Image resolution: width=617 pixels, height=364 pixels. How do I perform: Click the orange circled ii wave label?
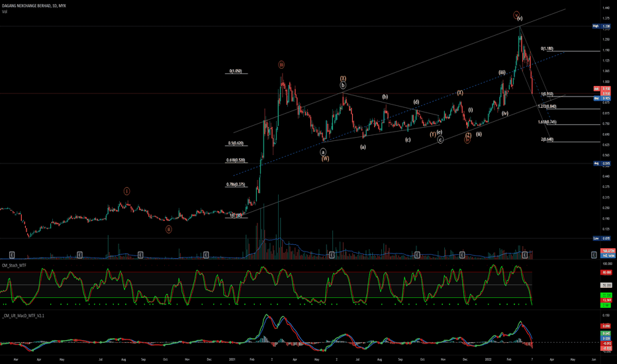(x=168, y=229)
